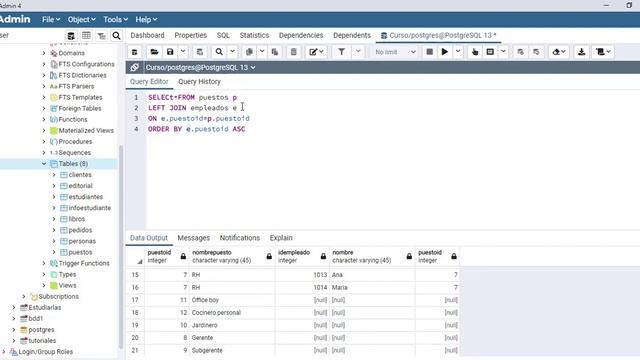Switch to the SQL tab
The height and width of the screenshot is (360, 640).
coord(223,35)
